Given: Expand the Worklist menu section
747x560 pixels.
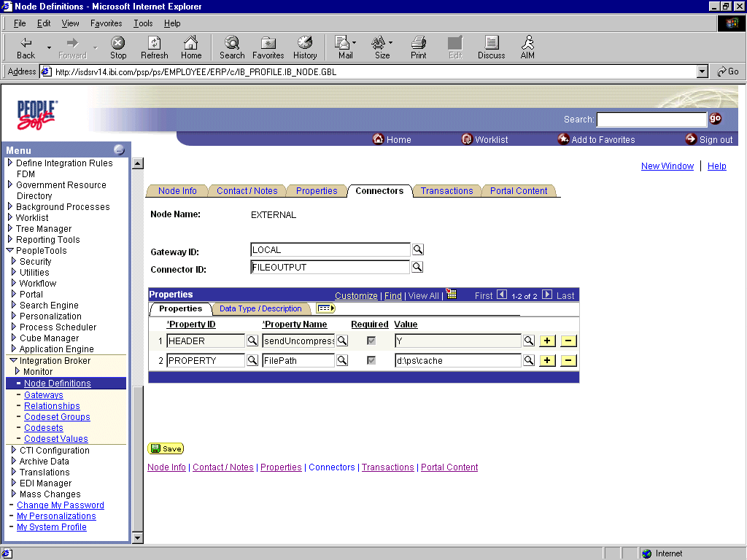Looking at the screenshot, I should coord(31,217).
